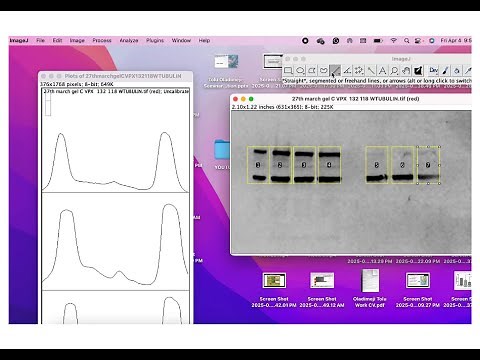Select the Straight Line tool

(x=335, y=70)
